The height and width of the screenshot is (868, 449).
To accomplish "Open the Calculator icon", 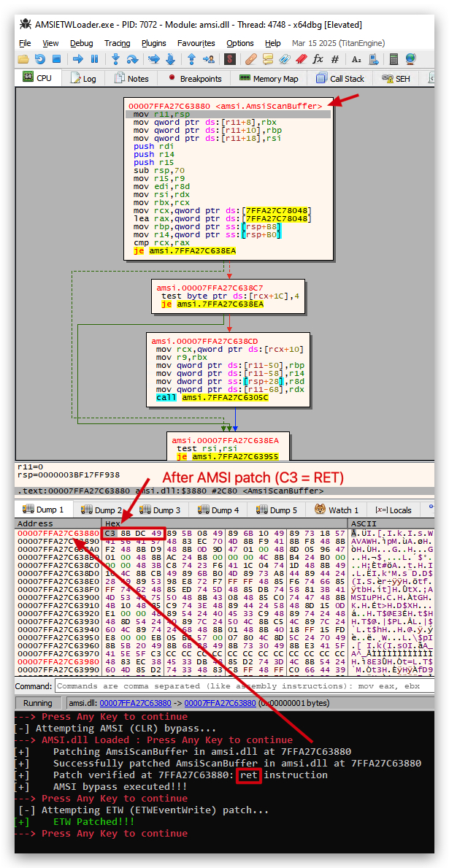I will tap(394, 58).
